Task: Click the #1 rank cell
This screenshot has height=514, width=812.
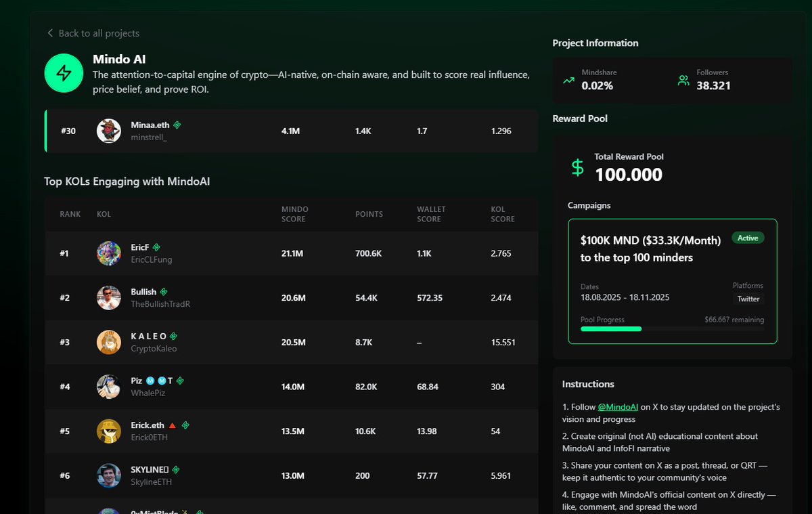Action: pyautogui.click(x=64, y=253)
